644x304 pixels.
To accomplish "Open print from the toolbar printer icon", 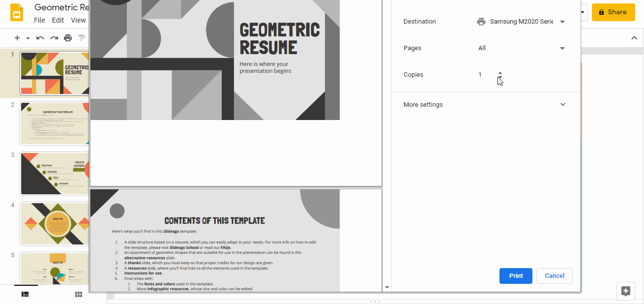I will pyautogui.click(x=68, y=38).
